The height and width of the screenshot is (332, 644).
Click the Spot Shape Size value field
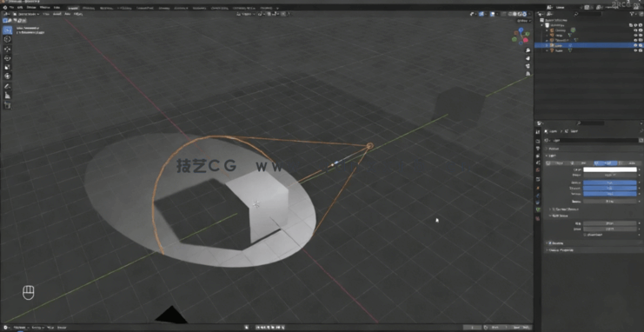tap(610, 223)
